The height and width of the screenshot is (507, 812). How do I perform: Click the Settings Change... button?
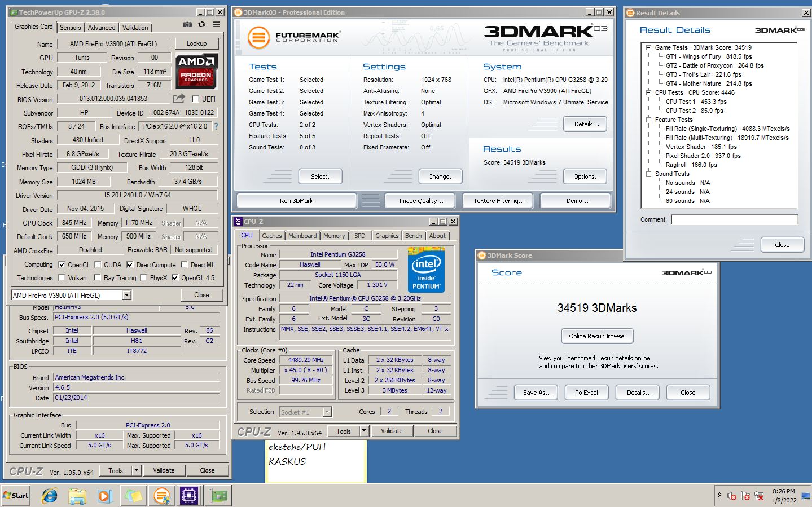[x=441, y=177]
